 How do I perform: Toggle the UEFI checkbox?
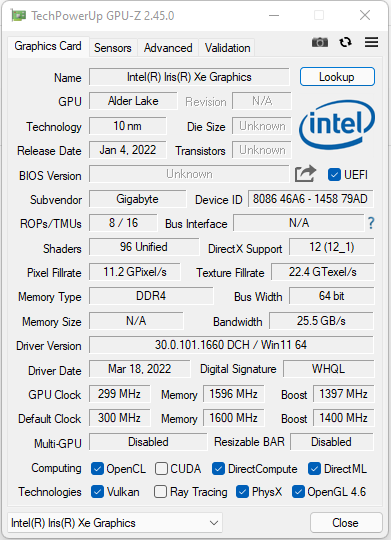[x=334, y=175]
